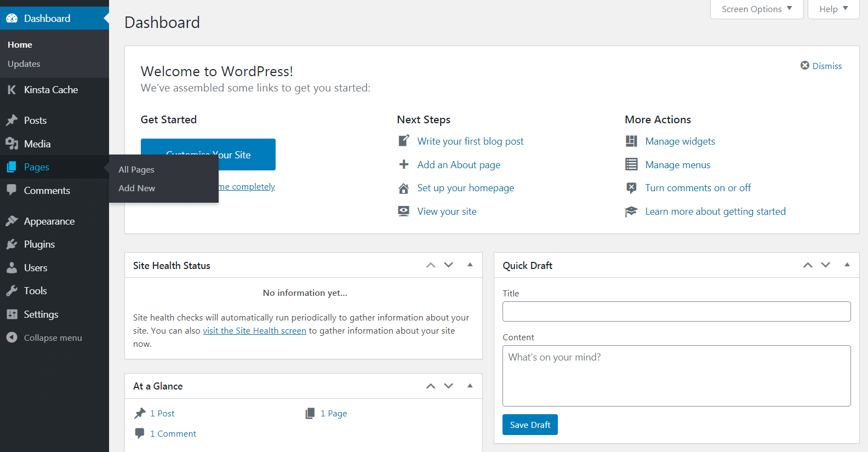Click the Posts pushpin icon in sidebar
Image resolution: width=868 pixels, height=452 pixels.
(12, 120)
